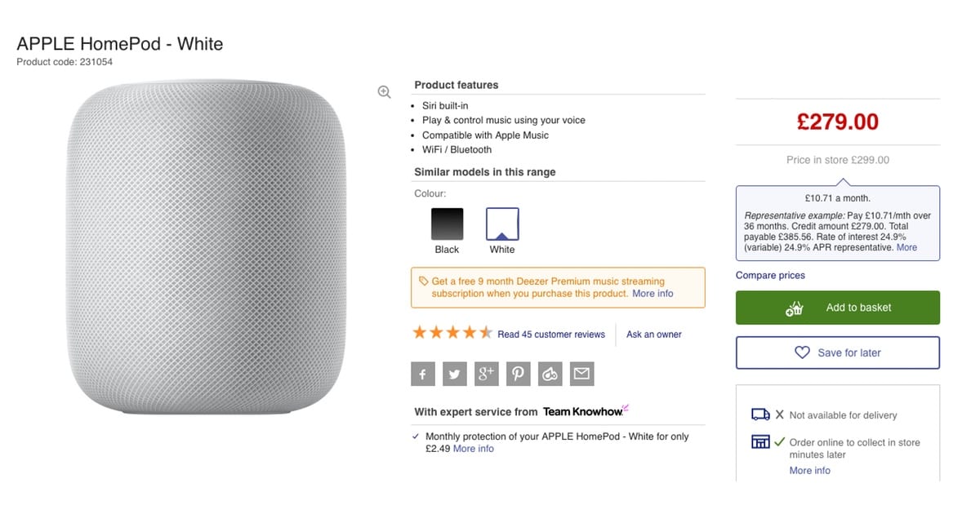Share product on Google Plus
Screen dimensions: 980x514
(x=487, y=374)
